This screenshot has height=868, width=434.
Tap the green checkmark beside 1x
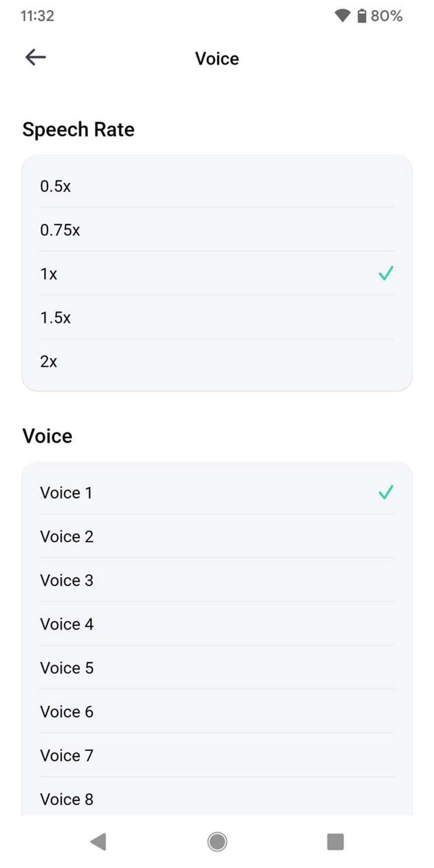pyautogui.click(x=385, y=273)
